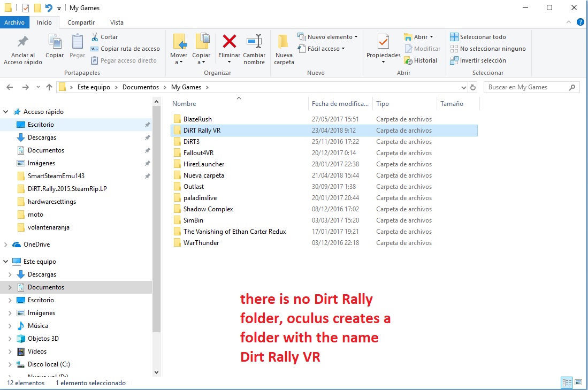This screenshot has height=390, width=588.
Task: Create a new folder with Nueva carpeta
Action: [284, 49]
